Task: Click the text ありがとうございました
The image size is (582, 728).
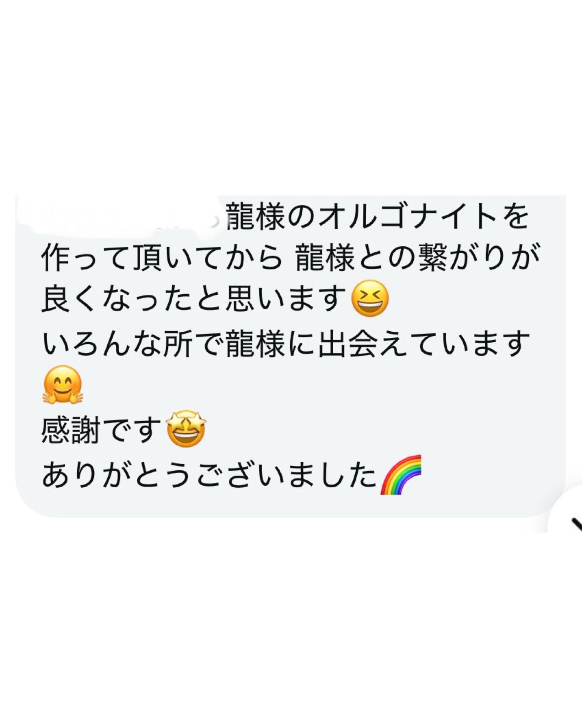Action: point(209,475)
